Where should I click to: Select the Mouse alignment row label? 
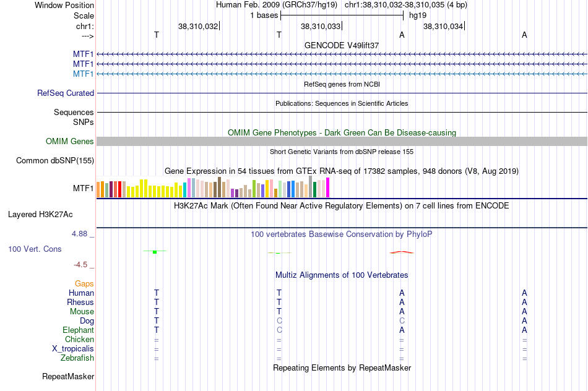(x=82, y=312)
